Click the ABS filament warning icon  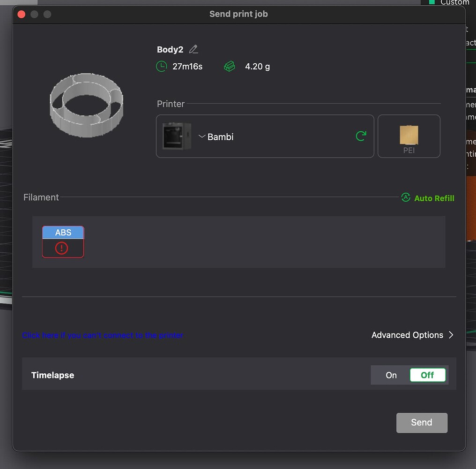62,248
